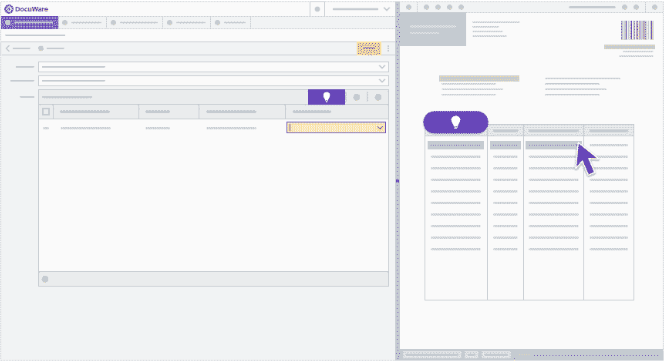Image resolution: width=664 pixels, height=361 pixels.
Task: Click the highlighted third column cell in document
Action: 553,145
